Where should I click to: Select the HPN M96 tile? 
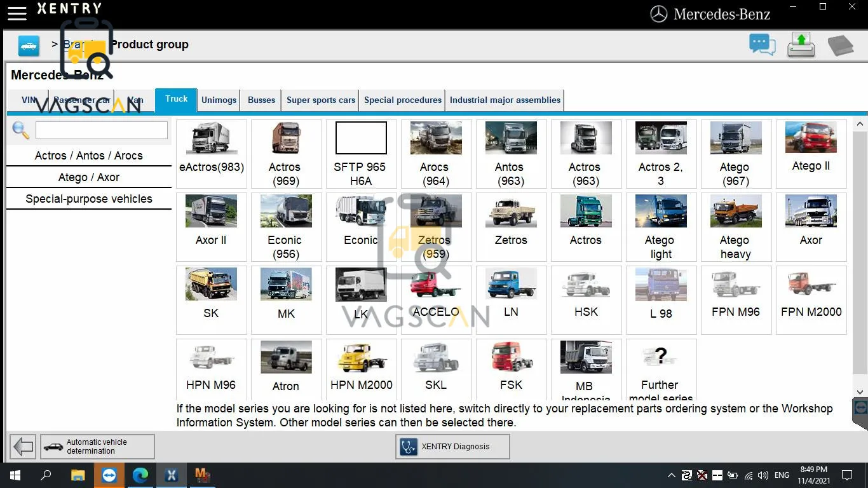[212, 369]
